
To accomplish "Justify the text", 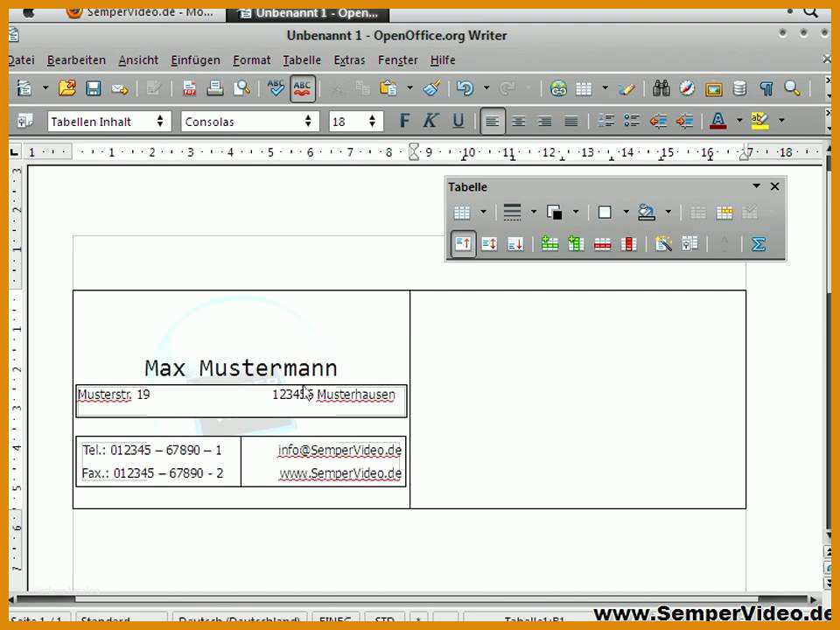I will coord(571,122).
